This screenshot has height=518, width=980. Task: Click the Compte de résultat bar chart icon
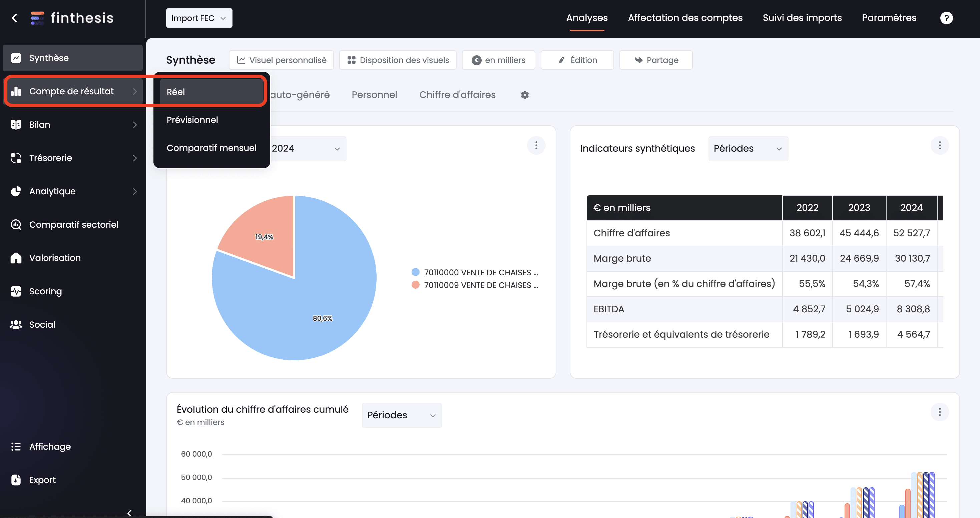click(x=16, y=91)
